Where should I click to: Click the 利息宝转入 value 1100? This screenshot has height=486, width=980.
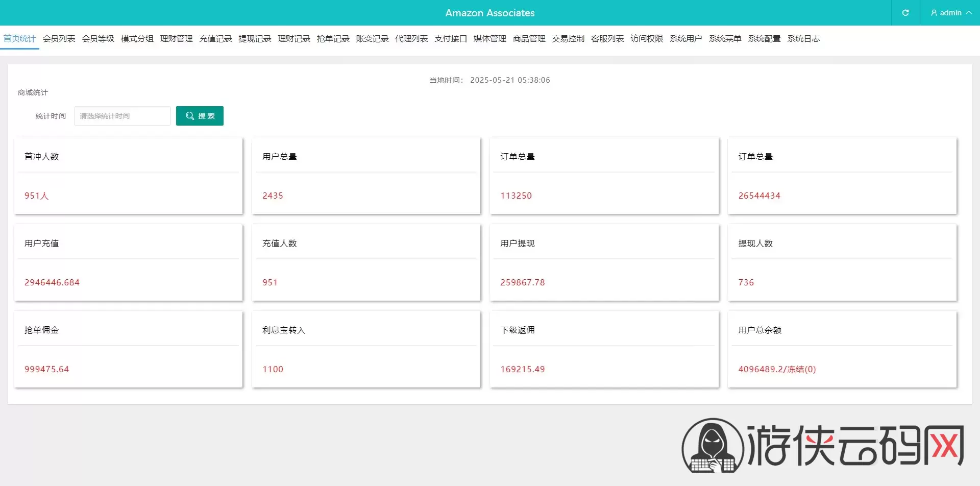273,369
